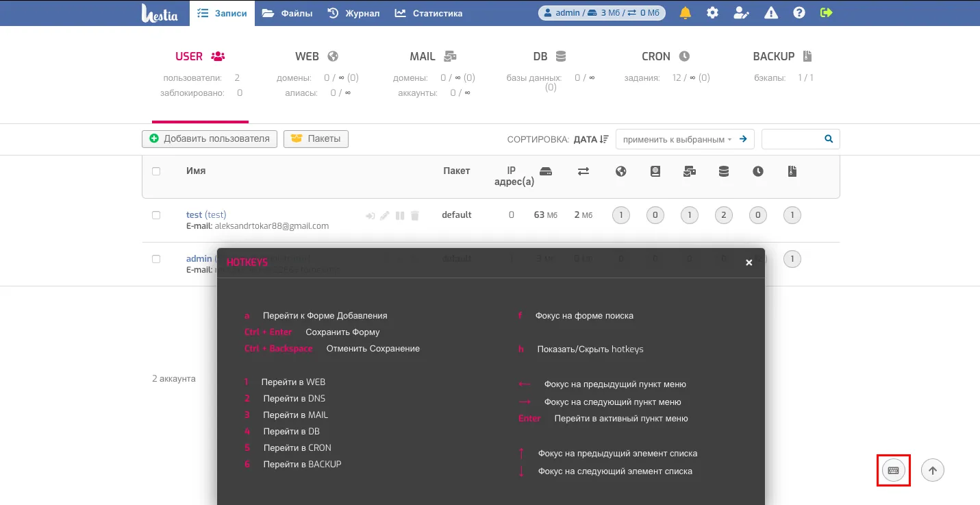Click the scroll to top arrow
The image size is (980, 505).
click(x=932, y=470)
